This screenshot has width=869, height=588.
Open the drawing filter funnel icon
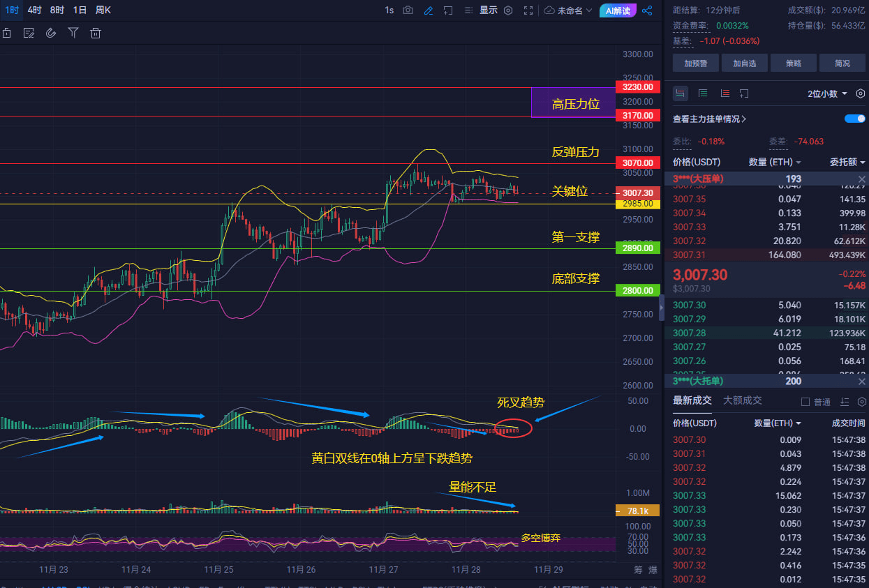(x=73, y=33)
